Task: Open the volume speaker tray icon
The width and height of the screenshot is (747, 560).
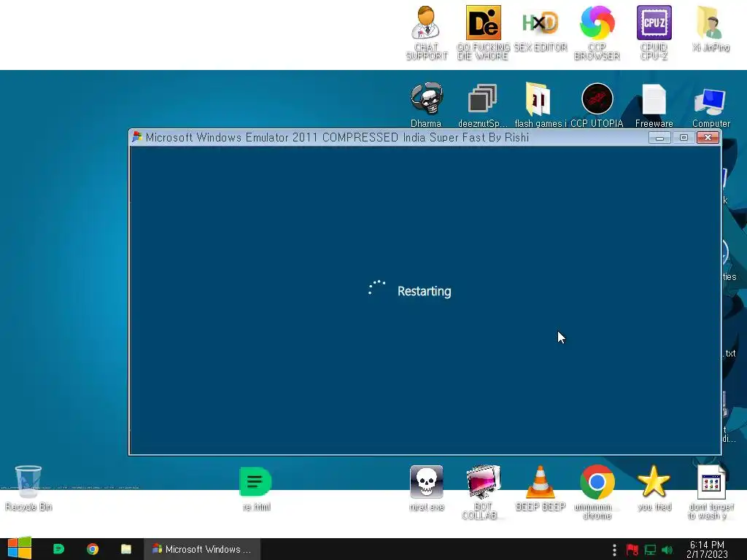Action: (x=667, y=550)
